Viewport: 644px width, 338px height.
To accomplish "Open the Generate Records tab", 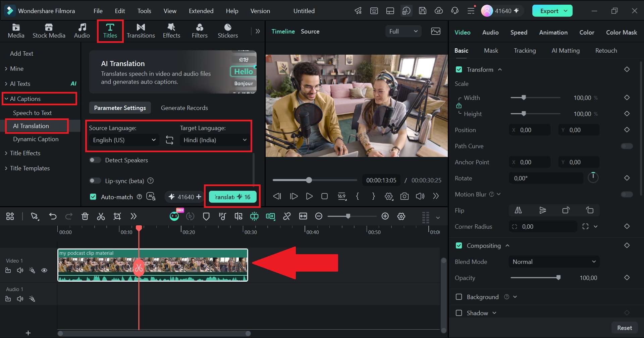I will click(184, 108).
